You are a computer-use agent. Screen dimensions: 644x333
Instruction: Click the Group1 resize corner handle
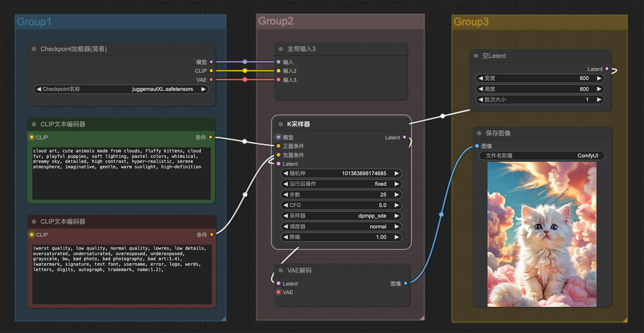[x=223, y=318]
